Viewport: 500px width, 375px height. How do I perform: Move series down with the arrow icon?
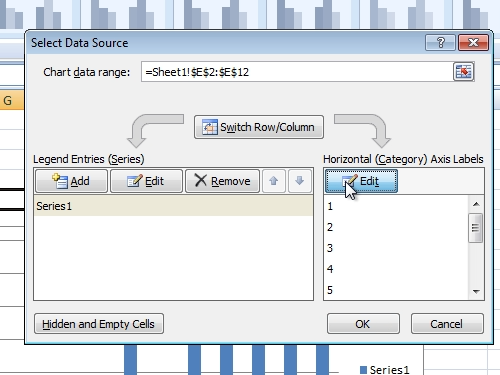(x=299, y=181)
